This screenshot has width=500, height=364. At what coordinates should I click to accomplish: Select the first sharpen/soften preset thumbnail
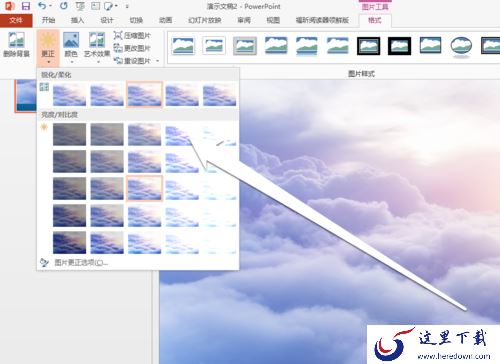coord(69,94)
